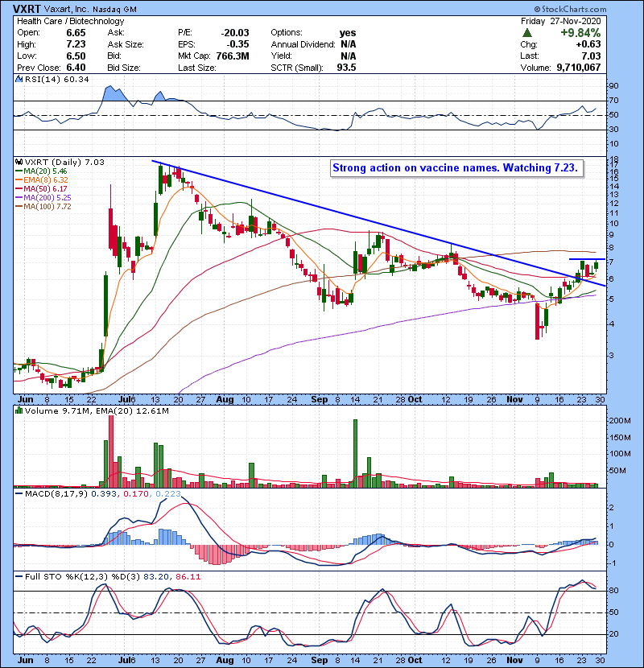Click the EMA(8) 6.32 legend entry
This screenshot has height=668, width=644.
point(41,180)
